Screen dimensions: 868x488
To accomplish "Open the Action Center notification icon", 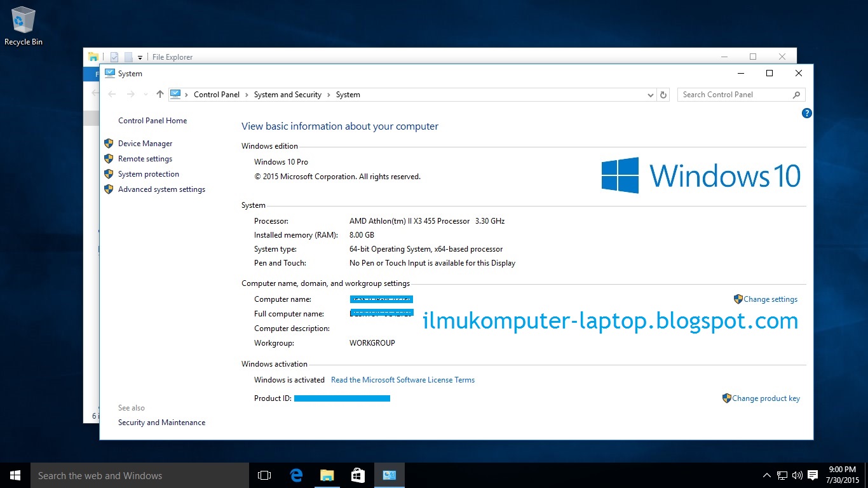I will click(813, 475).
